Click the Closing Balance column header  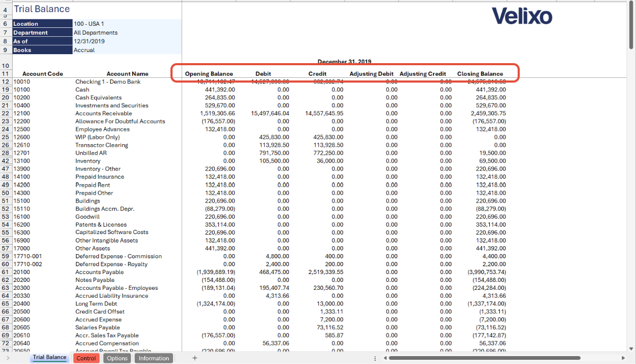point(480,74)
